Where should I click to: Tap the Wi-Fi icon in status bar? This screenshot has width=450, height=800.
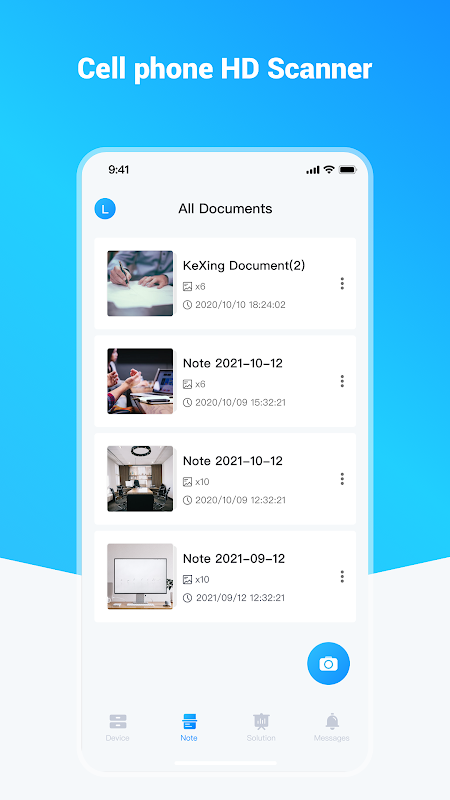pos(329,170)
